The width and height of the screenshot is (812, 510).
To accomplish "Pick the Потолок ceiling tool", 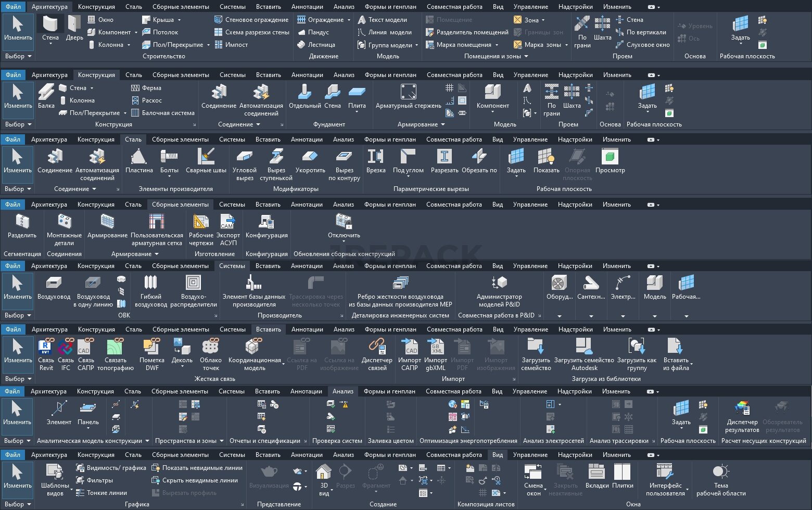I will (x=160, y=32).
